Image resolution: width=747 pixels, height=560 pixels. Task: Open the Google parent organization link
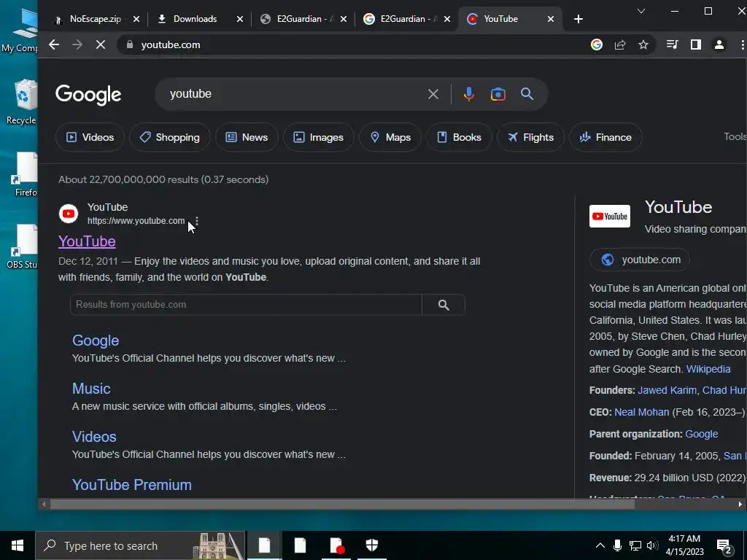click(701, 434)
